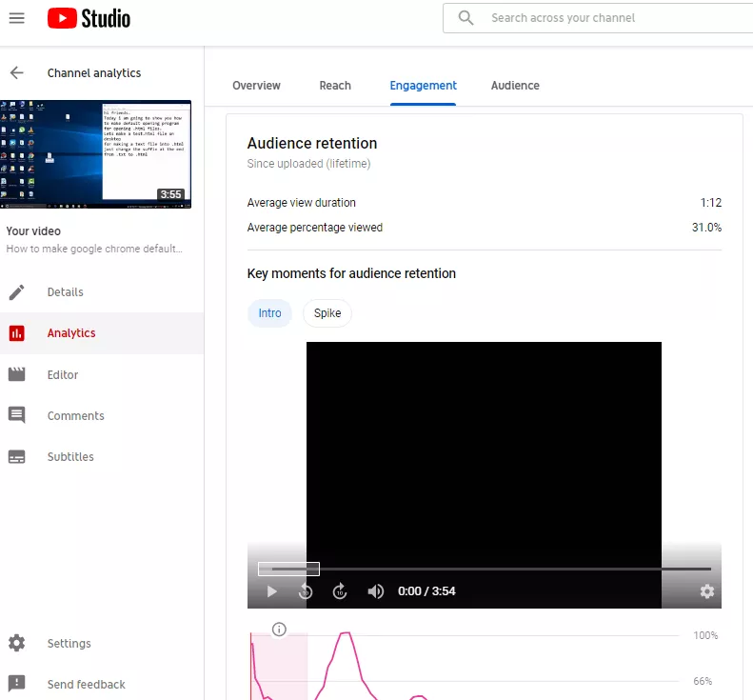Switch to the Overview tab
The height and width of the screenshot is (700, 753).
(x=256, y=86)
